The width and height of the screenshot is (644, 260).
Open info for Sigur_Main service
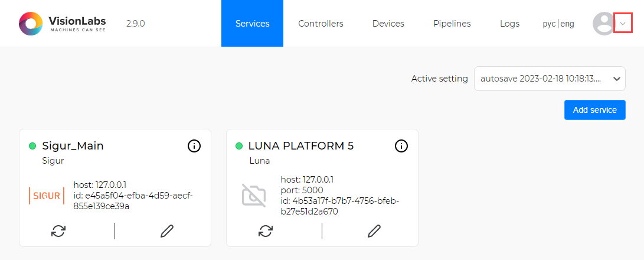194,145
